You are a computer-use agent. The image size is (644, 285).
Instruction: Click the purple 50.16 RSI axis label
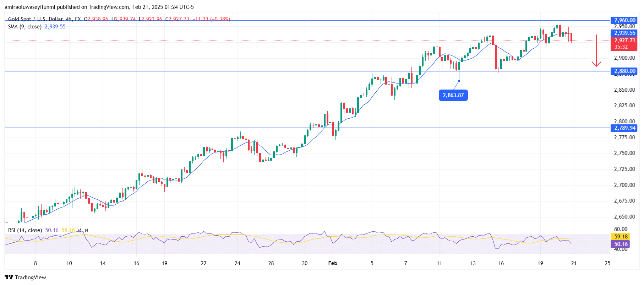[621, 244]
